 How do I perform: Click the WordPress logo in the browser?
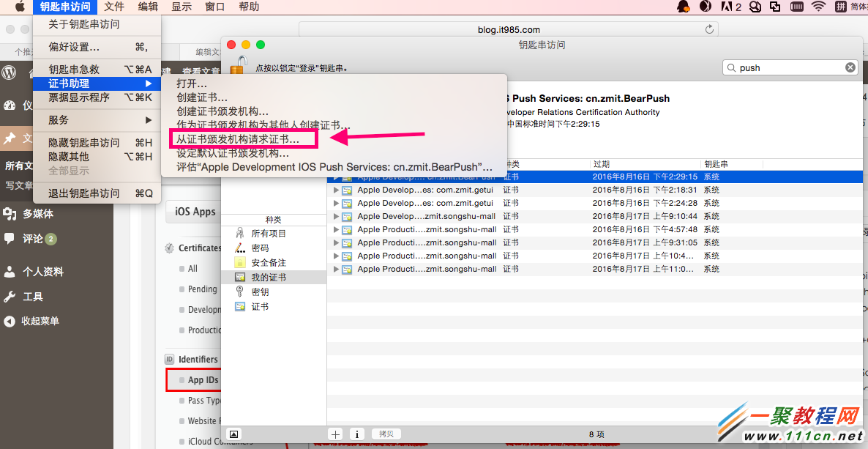point(10,73)
